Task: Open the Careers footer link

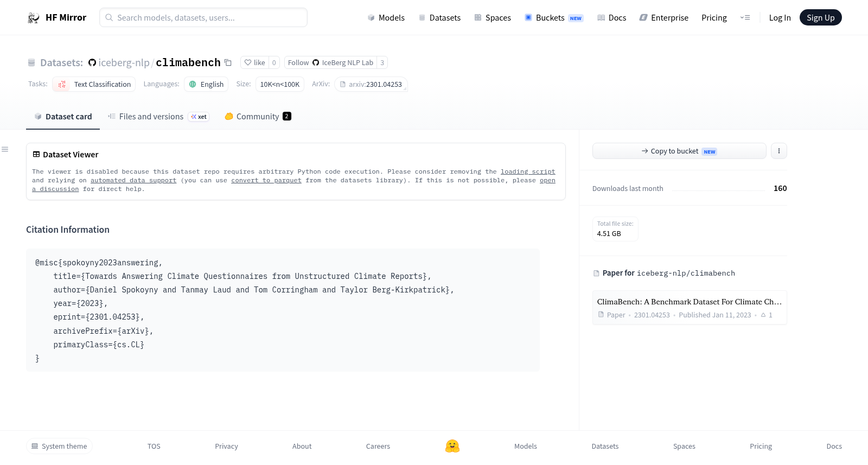Action: [378, 446]
